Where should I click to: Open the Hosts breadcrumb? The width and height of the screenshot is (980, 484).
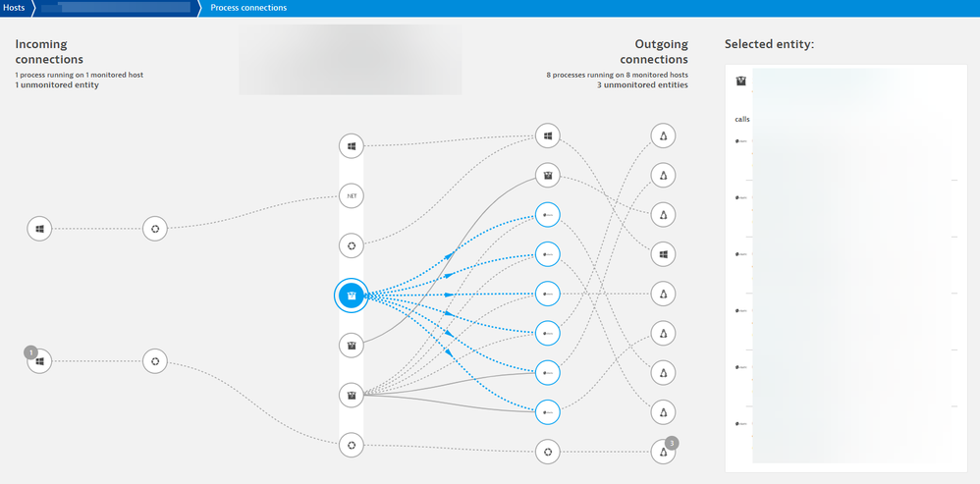(14, 8)
